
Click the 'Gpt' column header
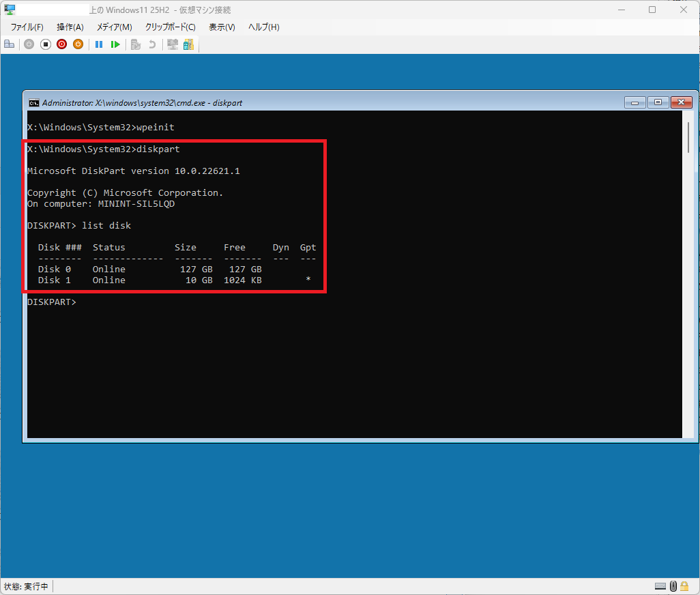point(308,248)
